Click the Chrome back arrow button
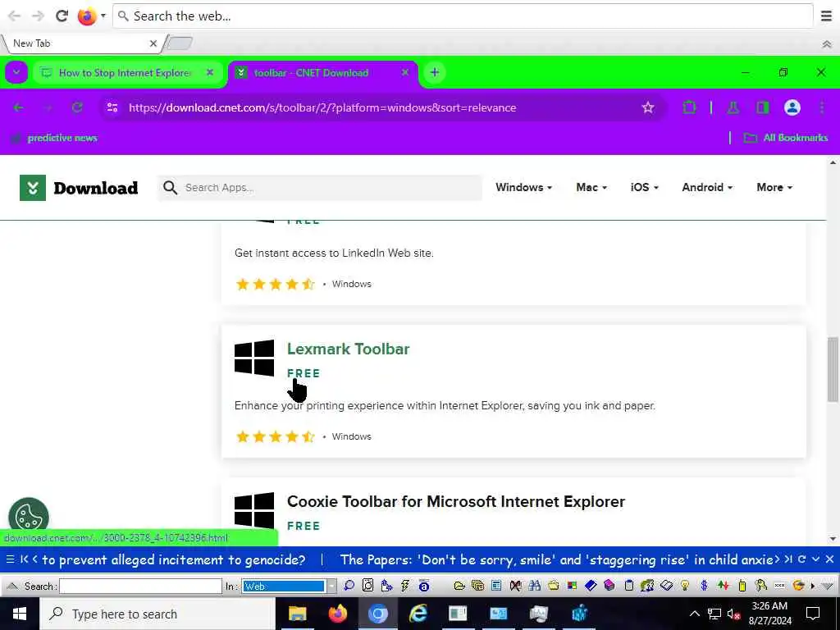Screen dimensions: 840x630 pyautogui.click(x=19, y=107)
